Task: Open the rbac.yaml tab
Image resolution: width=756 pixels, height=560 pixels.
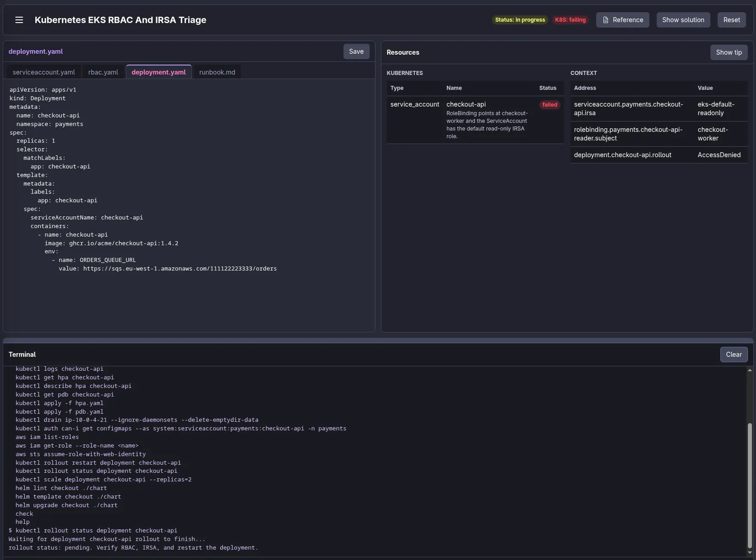Action: tap(103, 72)
